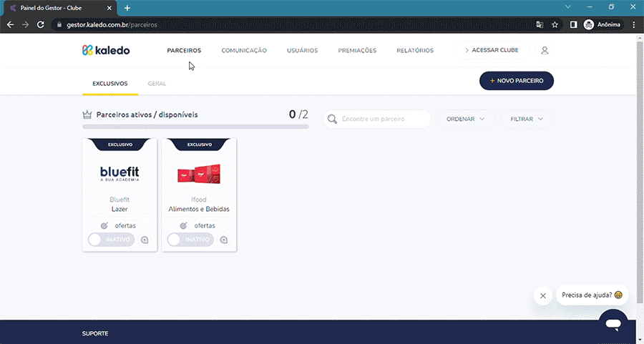
Task: Open the Acessar Clube expander
Action: [491, 51]
